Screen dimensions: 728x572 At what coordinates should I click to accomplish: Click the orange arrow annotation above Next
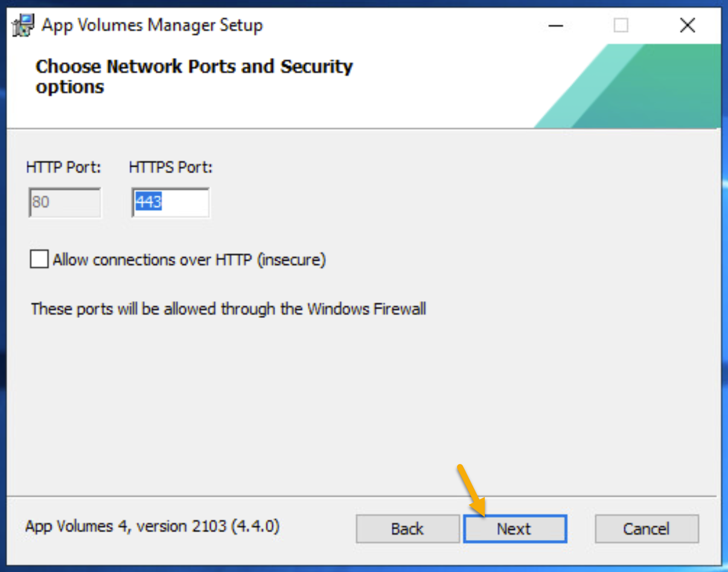pyautogui.click(x=472, y=489)
